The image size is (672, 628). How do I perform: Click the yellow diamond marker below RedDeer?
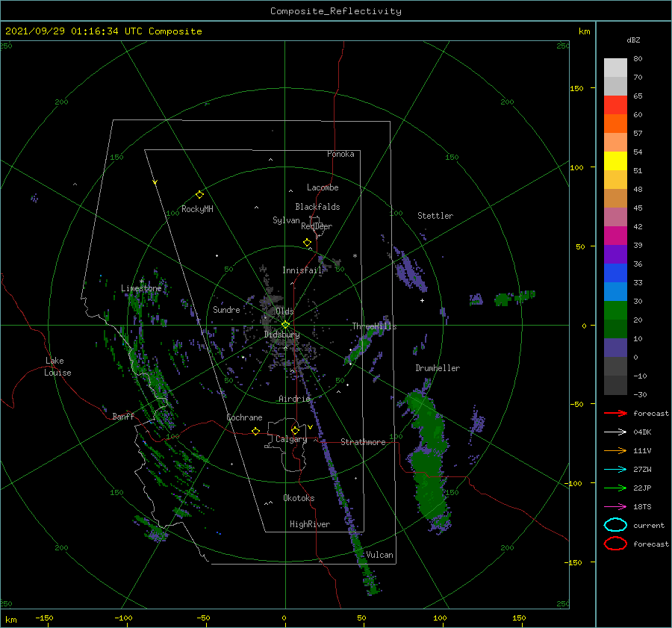307,242
